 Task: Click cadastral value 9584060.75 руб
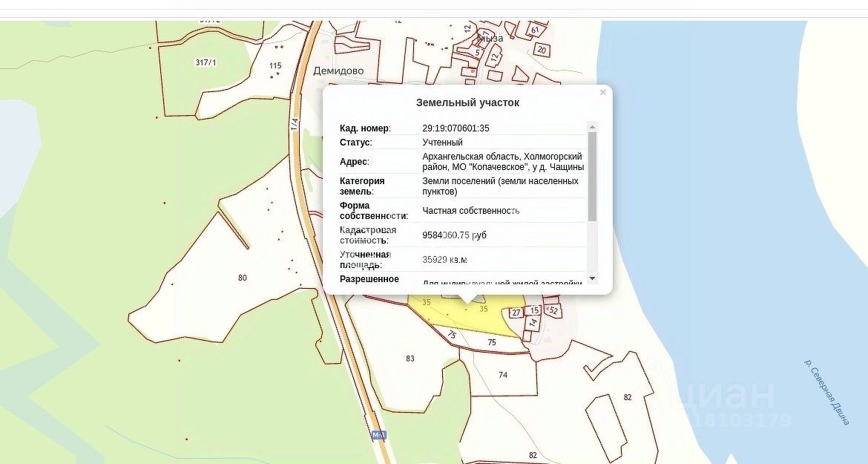tap(454, 235)
